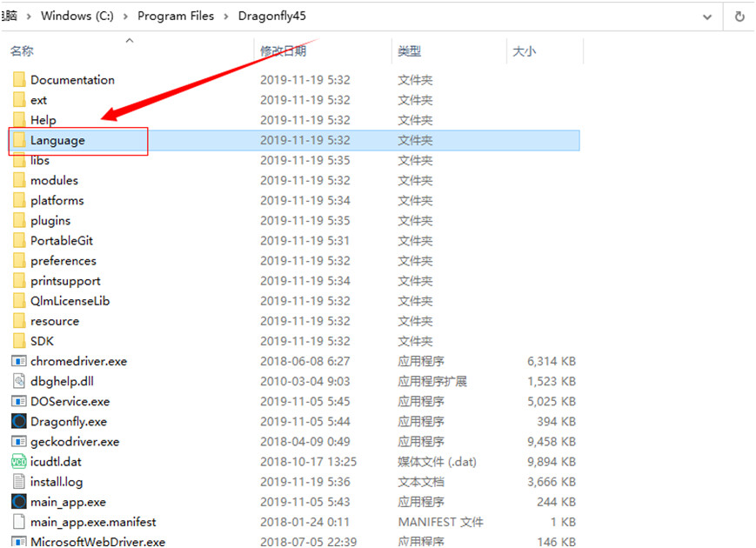Click date 2018-06-08 6:27 of chromedriver.exe
This screenshot has width=756, height=548.
(304, 361)
